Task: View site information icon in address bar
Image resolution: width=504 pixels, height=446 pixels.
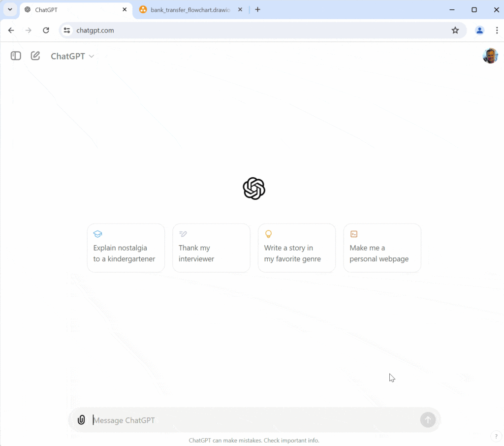Action: [67, 30]
